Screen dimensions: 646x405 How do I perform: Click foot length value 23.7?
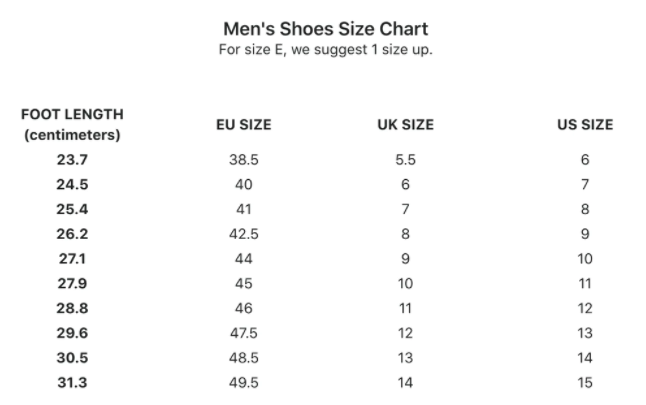click(x=72, y=159)
